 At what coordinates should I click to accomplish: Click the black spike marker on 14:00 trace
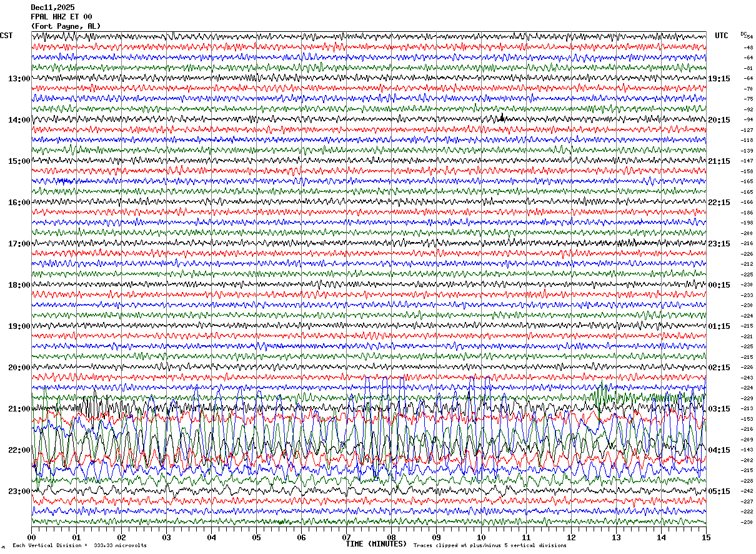point(502,118)
